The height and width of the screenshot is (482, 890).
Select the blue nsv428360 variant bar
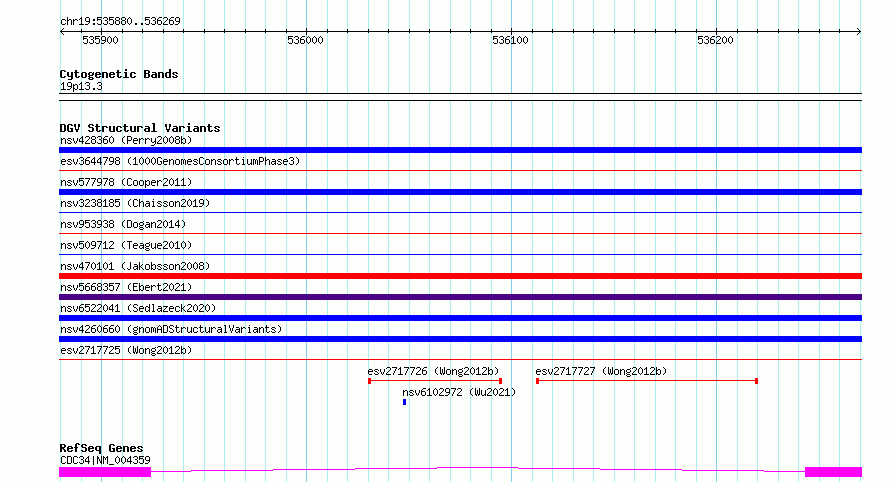[x=460, y=150]
